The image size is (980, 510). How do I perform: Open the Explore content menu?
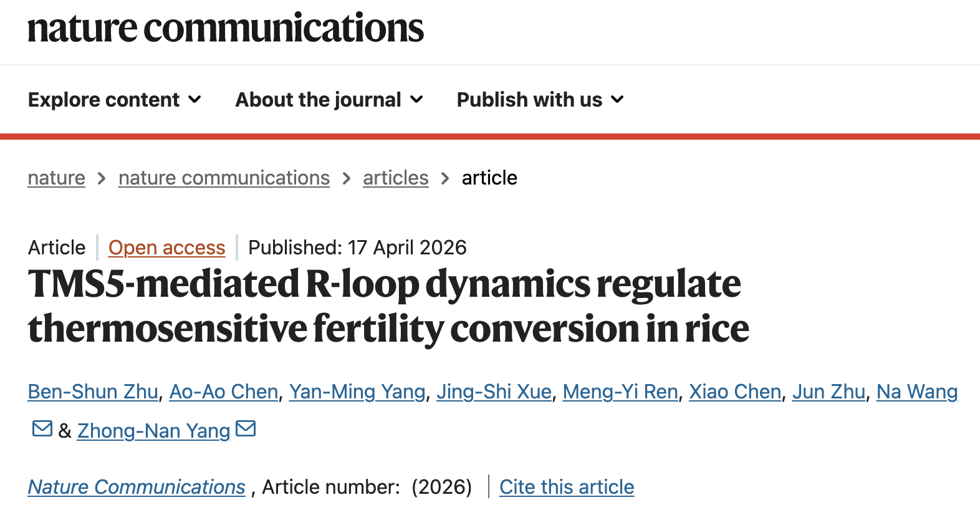pyautogui.click(x=115, y=100)
